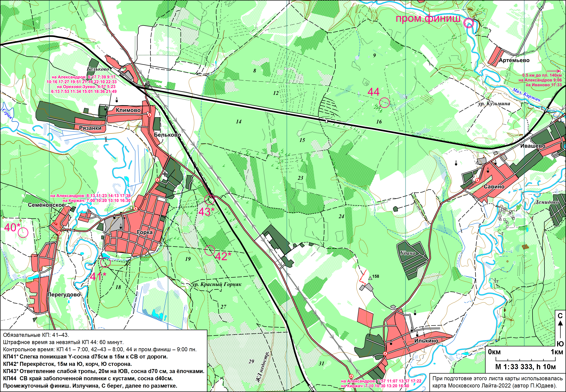The height and width of the screenshot is (392, 566).
Task: Click the triangulation point 158 triangle
Action: [x=370, y=278]
